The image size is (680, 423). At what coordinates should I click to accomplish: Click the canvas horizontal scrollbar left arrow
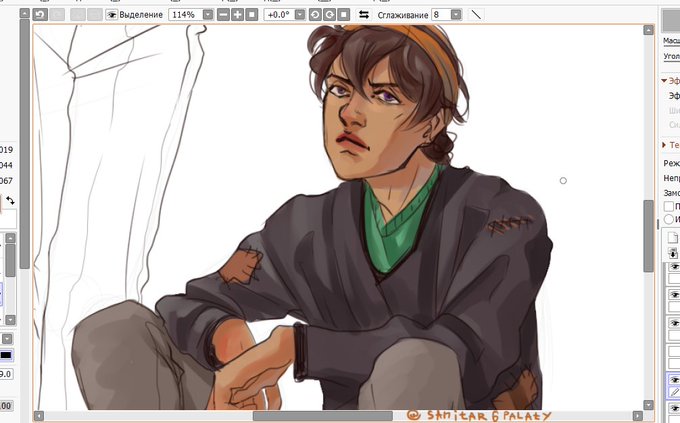[39, 416]
